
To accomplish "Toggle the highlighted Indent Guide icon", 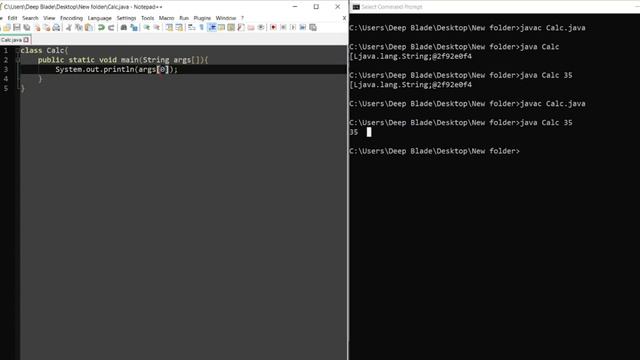I will pyautogui.click(x=212, y=27).
